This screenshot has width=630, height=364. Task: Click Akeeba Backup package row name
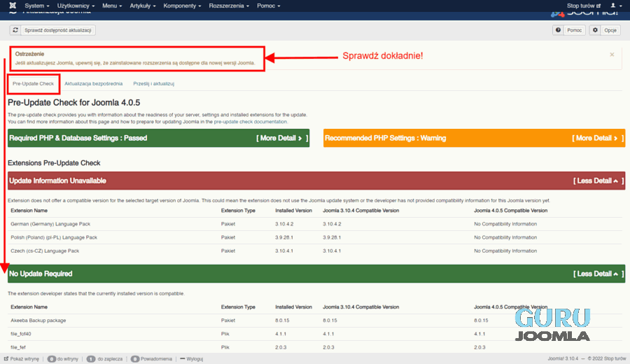tap(38, 321)
